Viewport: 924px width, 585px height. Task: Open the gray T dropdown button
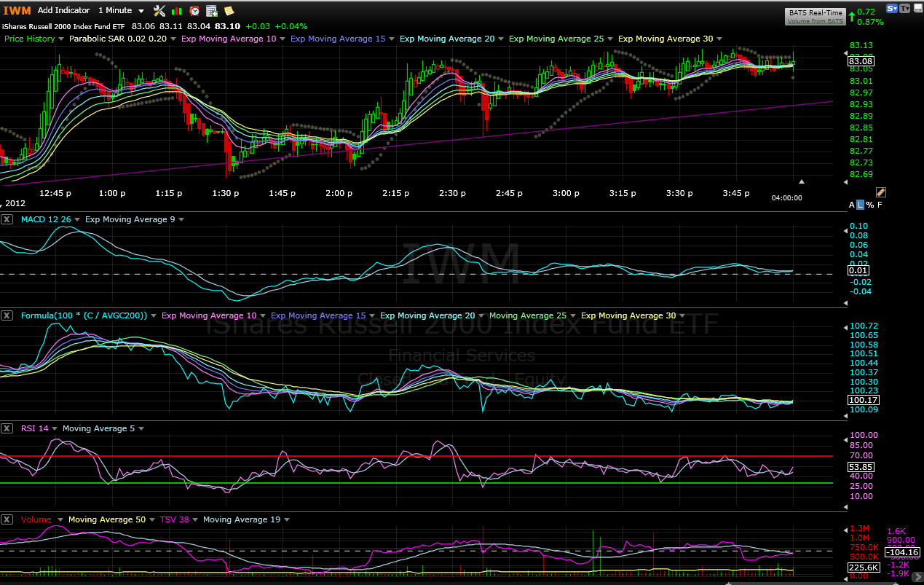pyautogui.click(x=905, y=8)
